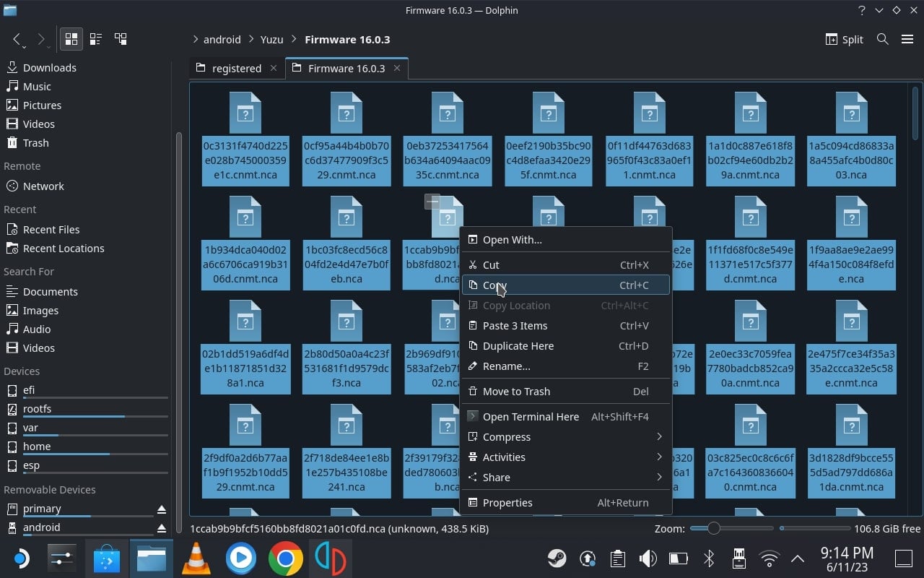924x578 pixels.
Task: Close the registered tab
Action: (x=273, y=68)
